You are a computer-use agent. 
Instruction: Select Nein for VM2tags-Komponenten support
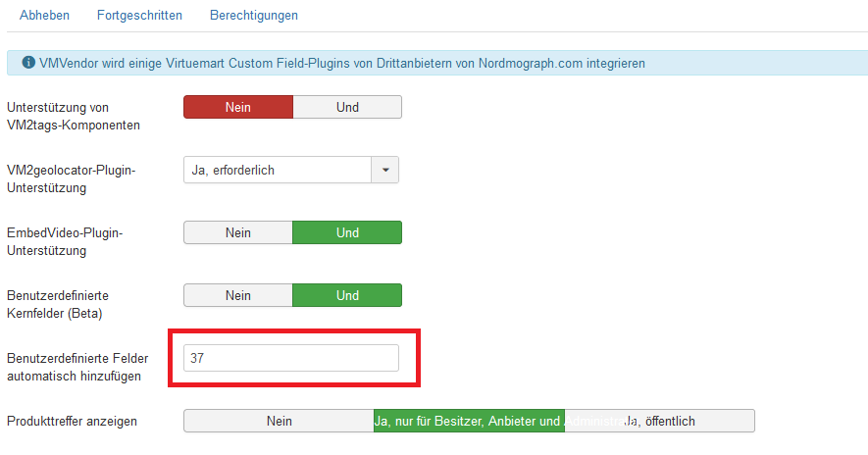click(238, 107)
